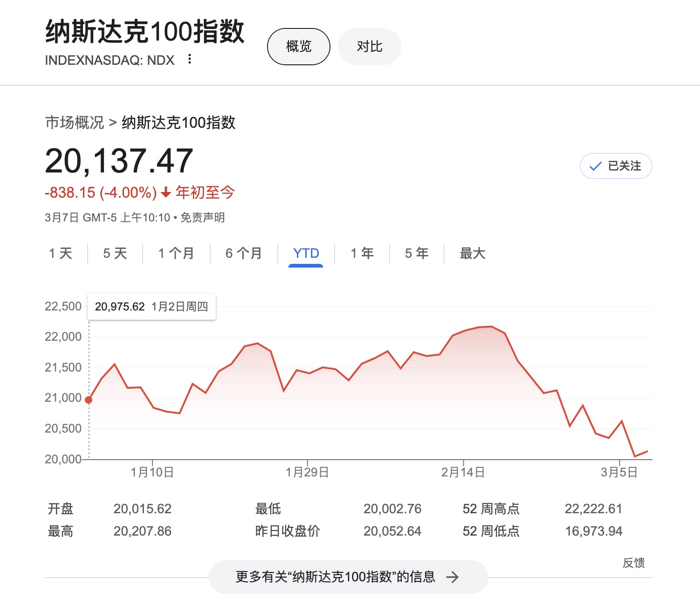Select the YTD chart range tab

306,254
